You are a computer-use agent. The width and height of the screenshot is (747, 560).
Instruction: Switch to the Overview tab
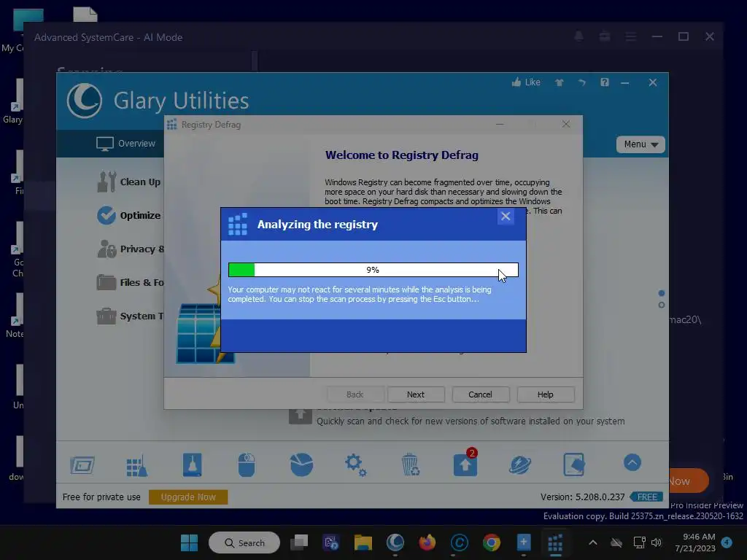point(125,144)
